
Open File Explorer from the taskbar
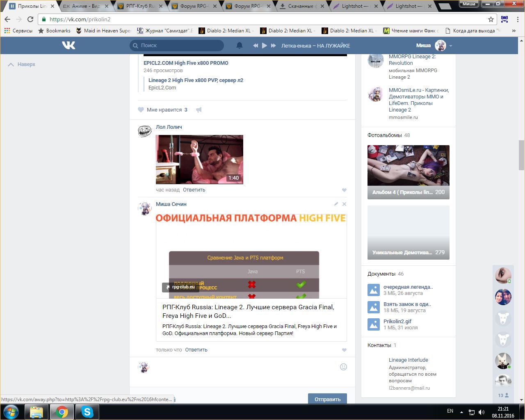(x=37, y=412)
